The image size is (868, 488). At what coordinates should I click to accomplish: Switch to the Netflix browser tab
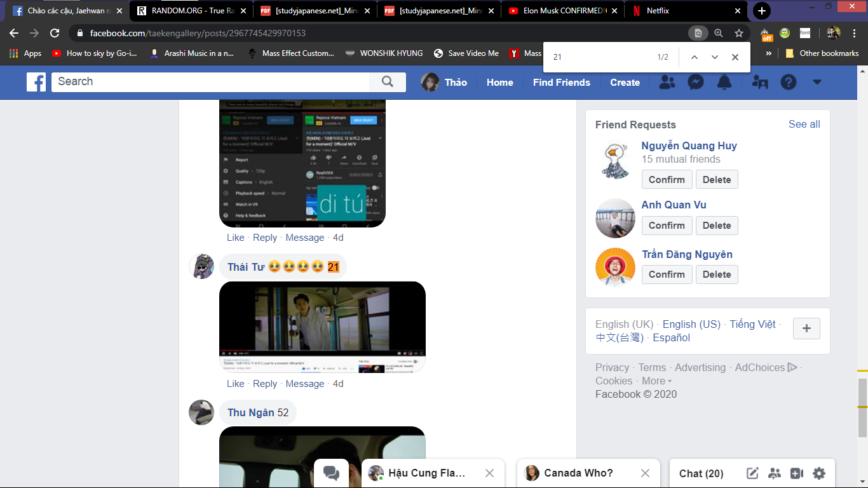point(684,11)
